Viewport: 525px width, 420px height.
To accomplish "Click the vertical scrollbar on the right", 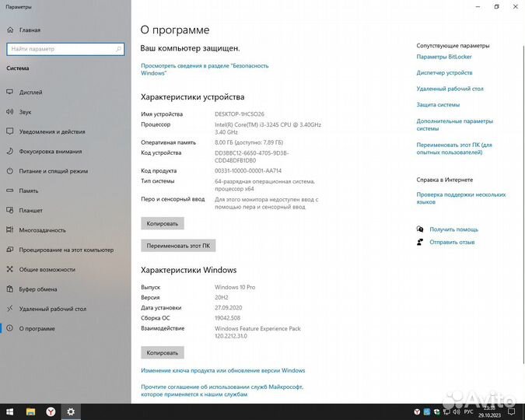I will coord(523,205).
